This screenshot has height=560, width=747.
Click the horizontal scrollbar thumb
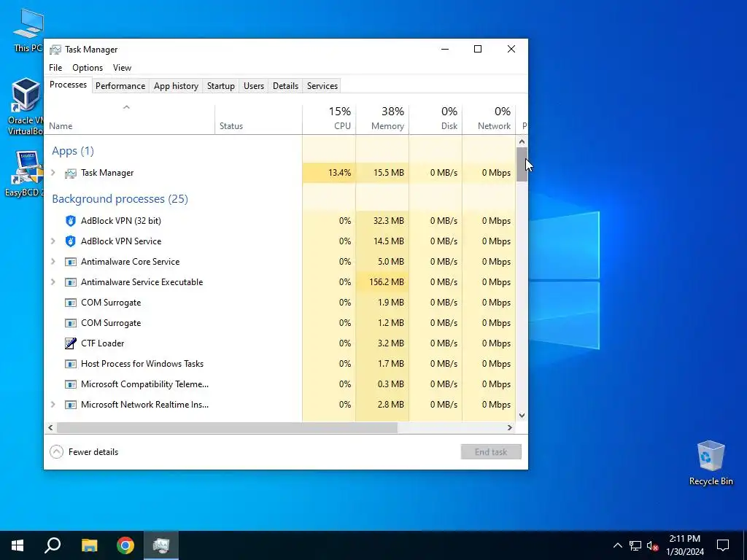click(227, 427)
